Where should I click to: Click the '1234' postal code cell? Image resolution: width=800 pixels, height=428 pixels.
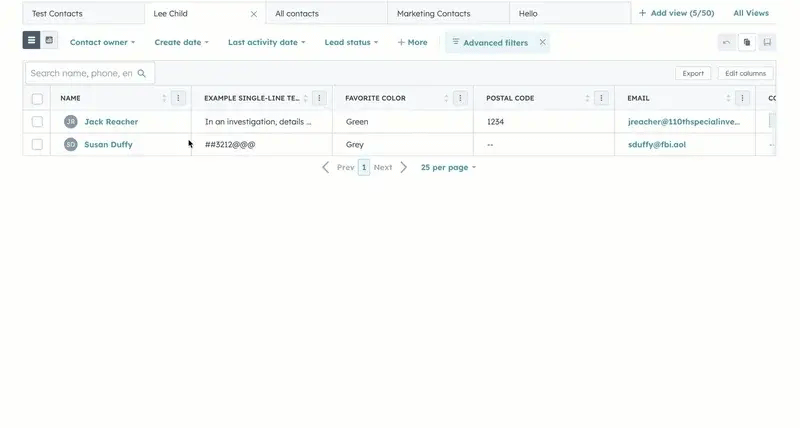tap(544, 121)
